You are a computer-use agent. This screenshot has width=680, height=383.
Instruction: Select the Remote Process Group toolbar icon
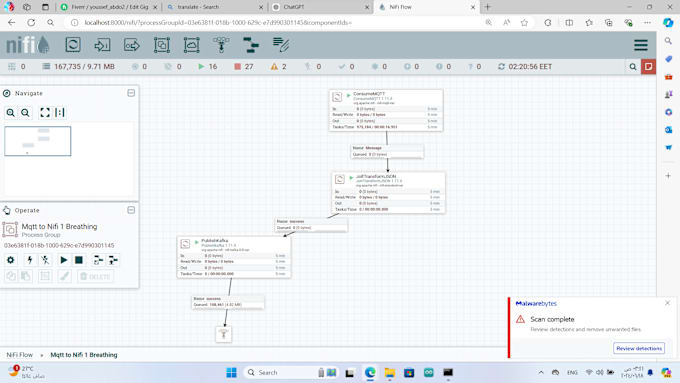click(191, 45)
